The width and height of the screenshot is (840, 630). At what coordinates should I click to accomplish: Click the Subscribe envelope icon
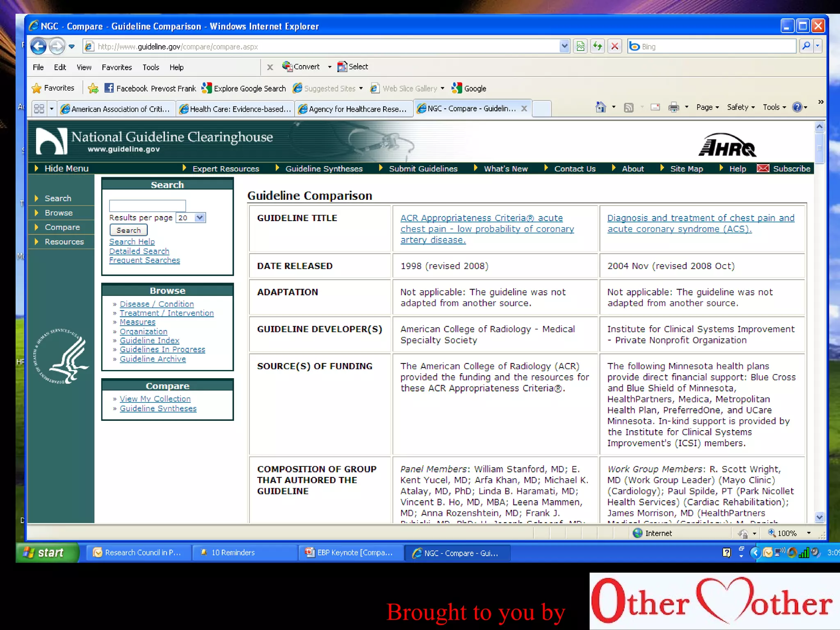pos(762,169)
